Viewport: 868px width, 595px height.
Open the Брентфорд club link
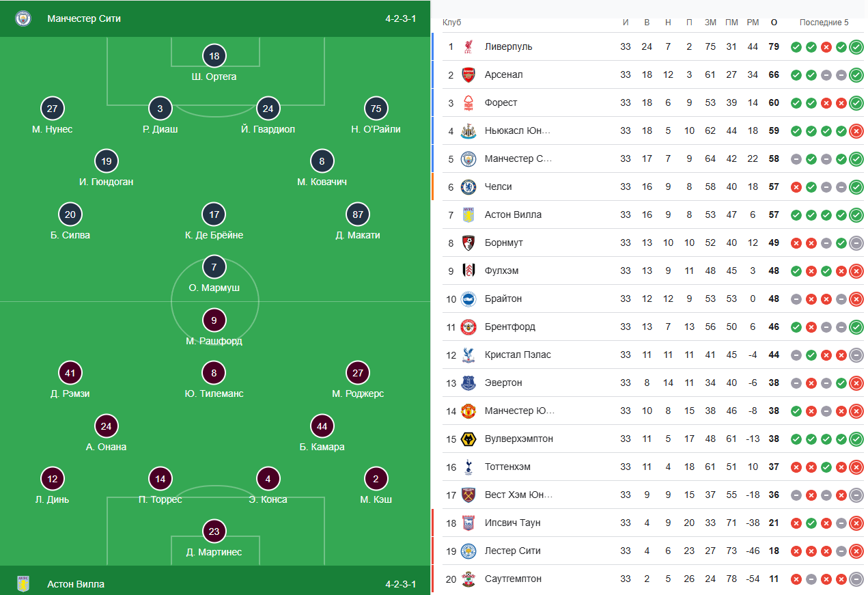pos(509,327)
